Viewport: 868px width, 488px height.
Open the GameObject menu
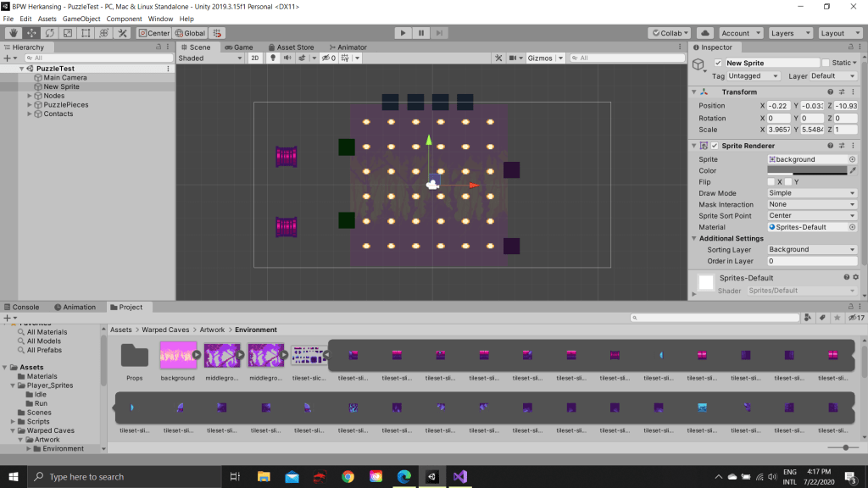tap(81, 19)
